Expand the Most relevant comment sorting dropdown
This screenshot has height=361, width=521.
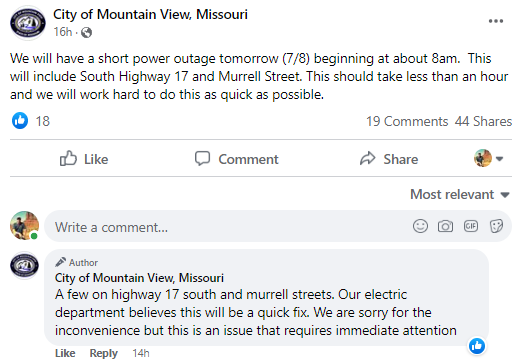(460, 194)
